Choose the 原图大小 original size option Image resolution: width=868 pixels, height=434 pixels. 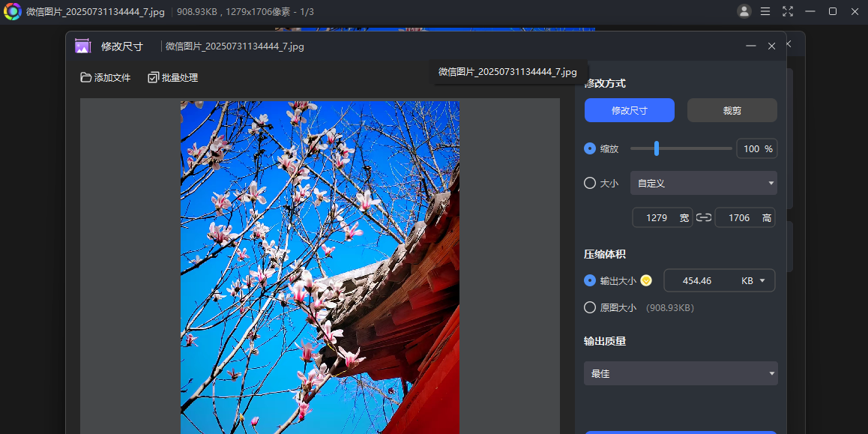(x=590, y=307)
